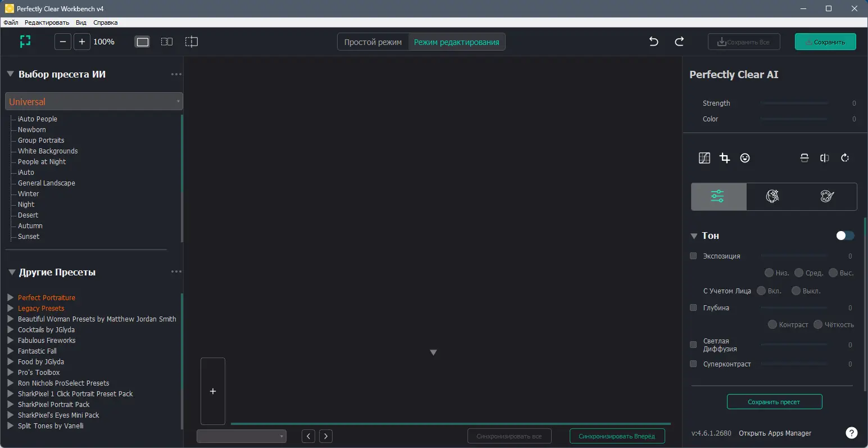Switch to side-by-side compare view

167,42
